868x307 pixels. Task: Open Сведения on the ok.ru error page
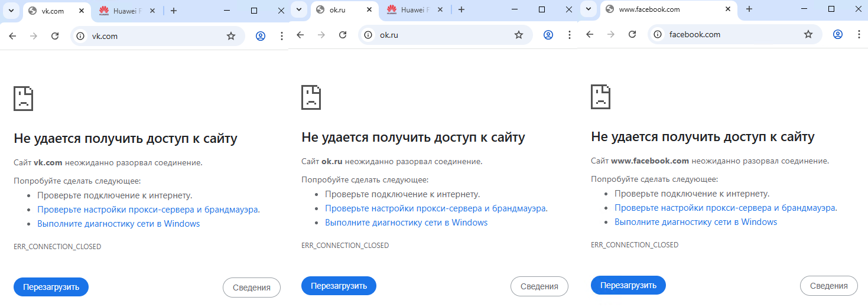coord(539,286)
